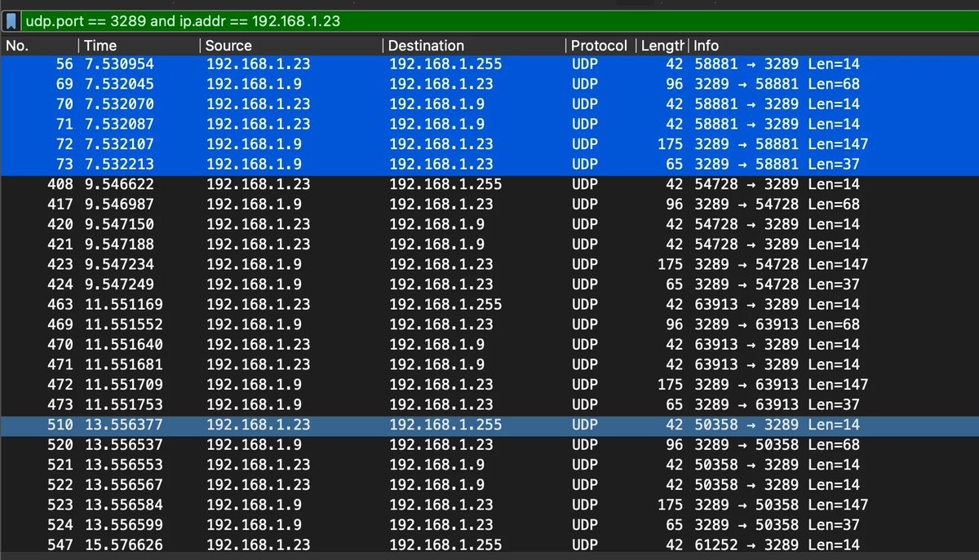979x560 pixels.
Task: Click into the display filter expression field
Action: coord(499,20)
